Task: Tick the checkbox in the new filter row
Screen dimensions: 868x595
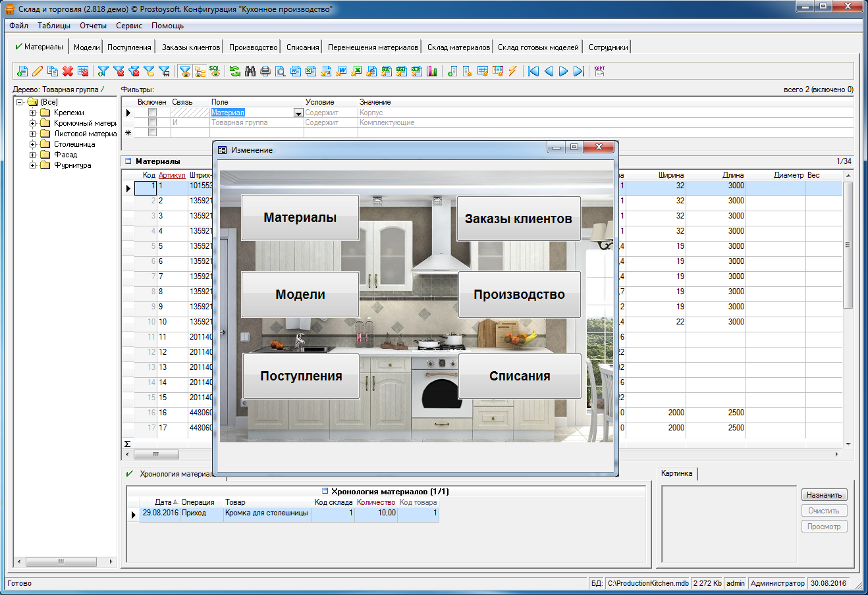Action: coord(153,132)
